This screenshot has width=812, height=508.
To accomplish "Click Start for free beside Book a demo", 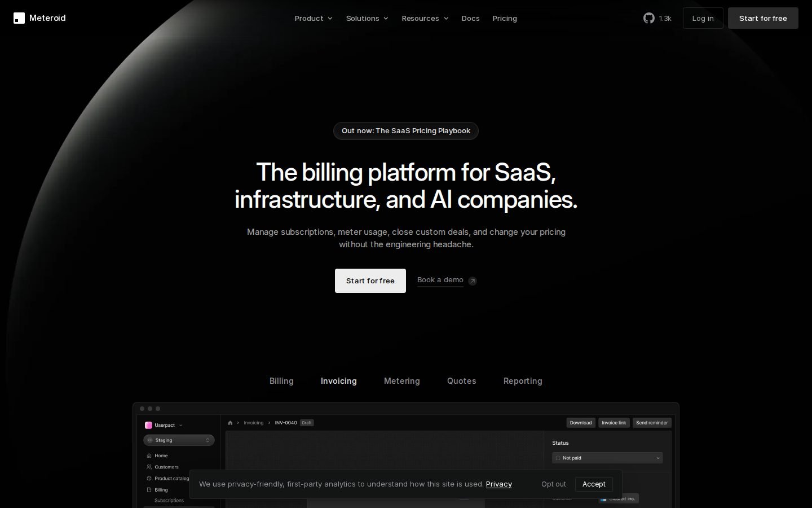I will (x=370, y=281).
